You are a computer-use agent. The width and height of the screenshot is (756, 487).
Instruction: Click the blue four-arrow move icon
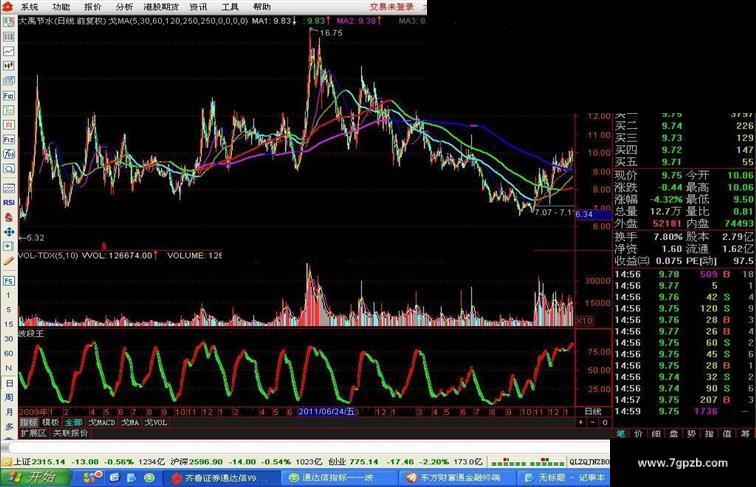pyautogui.click(x=9, y=232)
